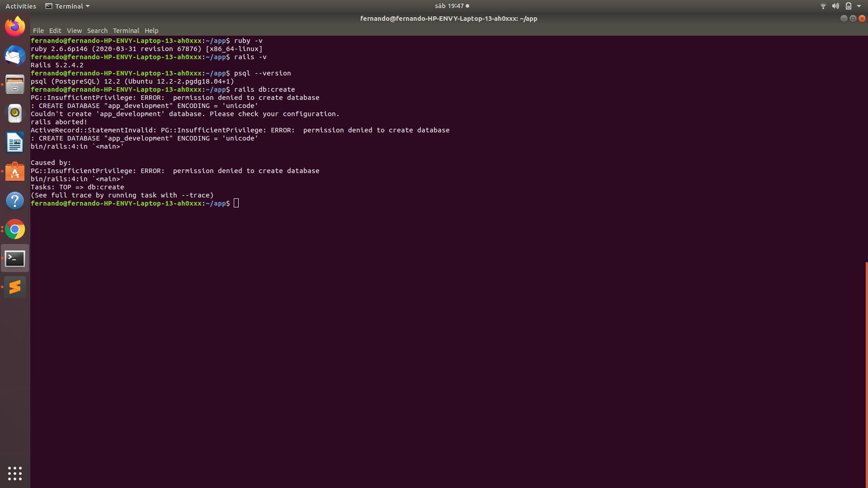
Task: Select the Terminal icon in the dock
Action: 15,258
